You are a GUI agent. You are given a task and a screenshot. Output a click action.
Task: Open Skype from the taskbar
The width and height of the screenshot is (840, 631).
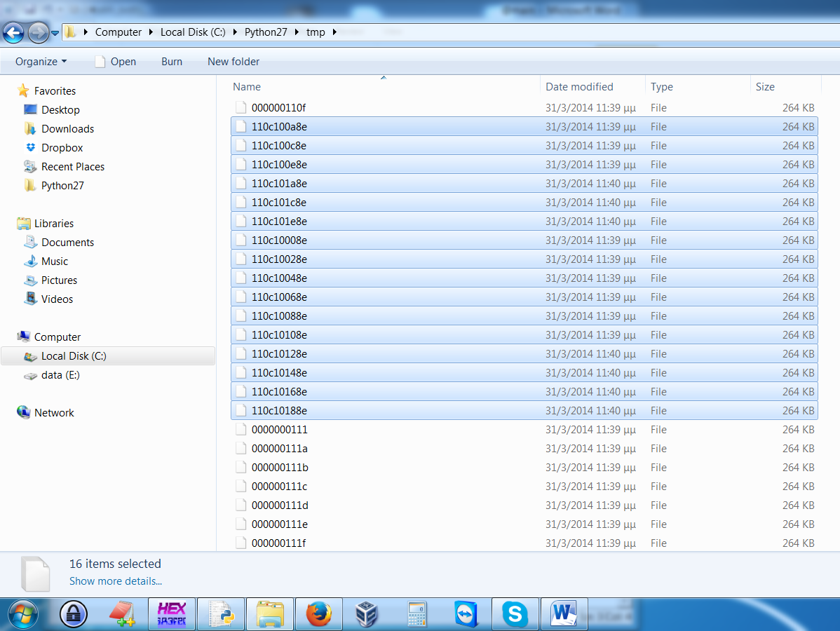(x=515, y=614)
